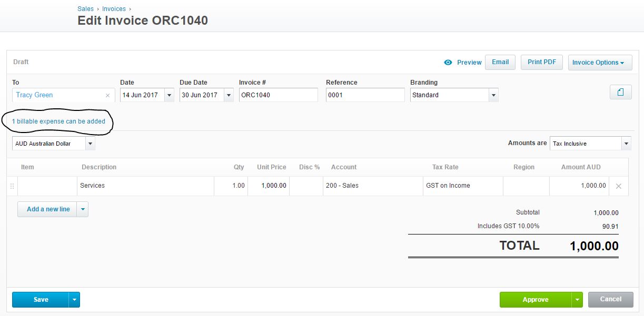Screen dimensions: 644x316
Task: Open the AUD Australian Dollar currency dropdown
Action: click(90, 144)
